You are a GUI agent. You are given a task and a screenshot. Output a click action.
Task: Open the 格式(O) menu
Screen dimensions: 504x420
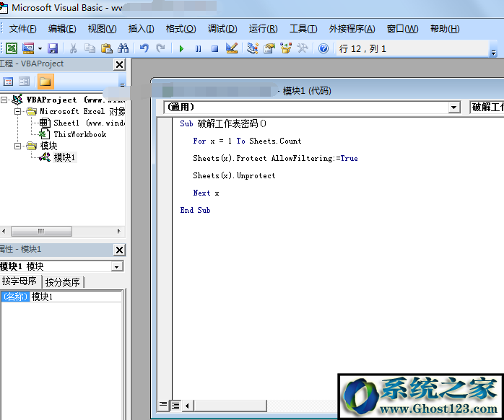click(x=181, y=29)
